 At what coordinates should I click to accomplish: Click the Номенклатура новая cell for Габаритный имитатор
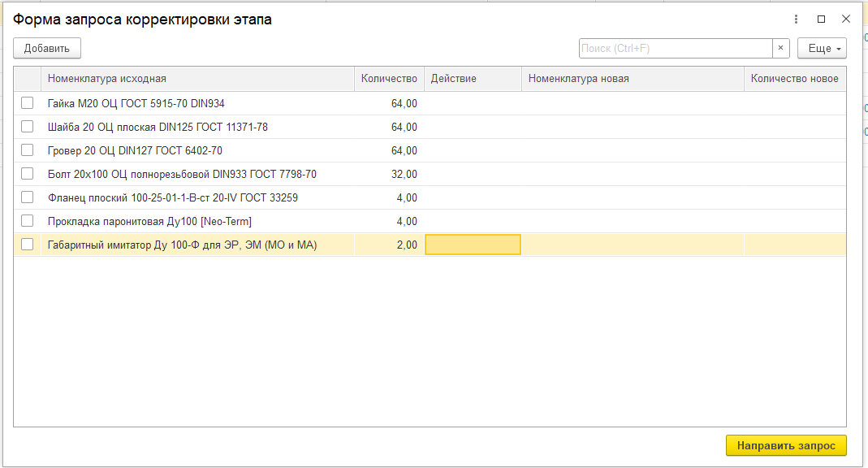(633, 245)
